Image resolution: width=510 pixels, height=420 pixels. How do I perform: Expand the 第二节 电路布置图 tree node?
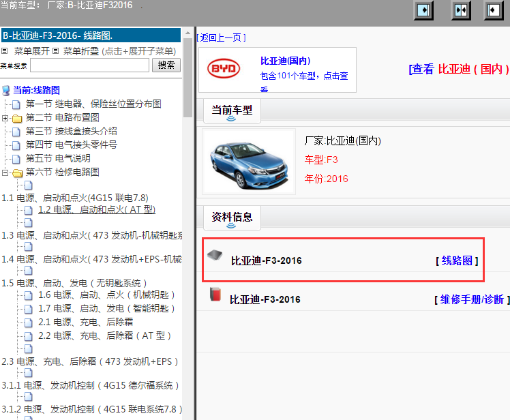5,118
